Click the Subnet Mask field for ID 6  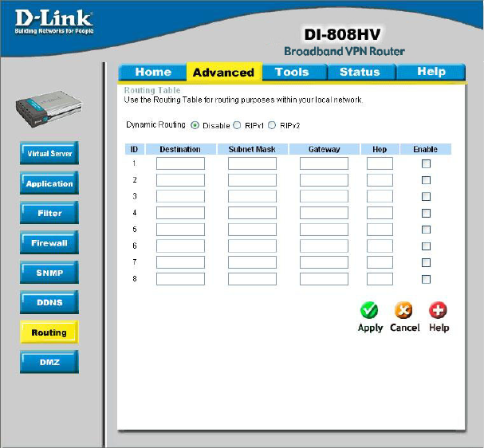[x=252, y=246]
